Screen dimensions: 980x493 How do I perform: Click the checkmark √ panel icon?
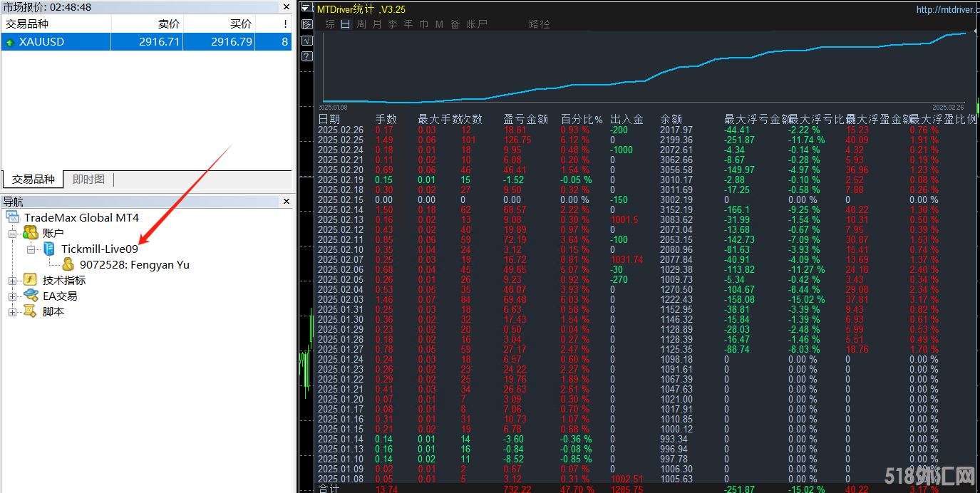pyautogui.click(x=307, y=41)
